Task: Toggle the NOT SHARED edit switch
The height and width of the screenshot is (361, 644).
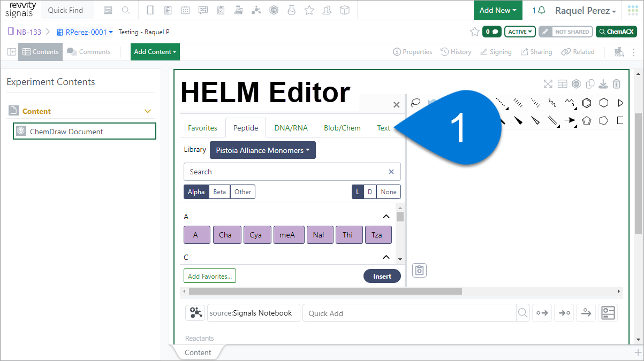Action: pos(566,32)
